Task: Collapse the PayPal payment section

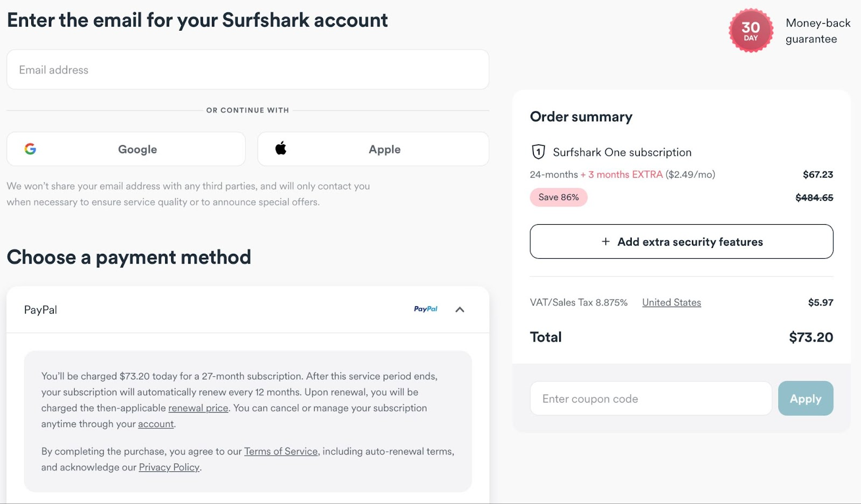Action: [x=460, y=309]
